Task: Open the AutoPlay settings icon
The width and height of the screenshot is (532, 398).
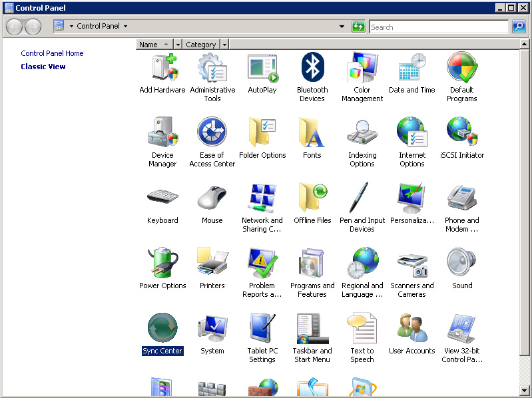Action: [x=262, y=73]
